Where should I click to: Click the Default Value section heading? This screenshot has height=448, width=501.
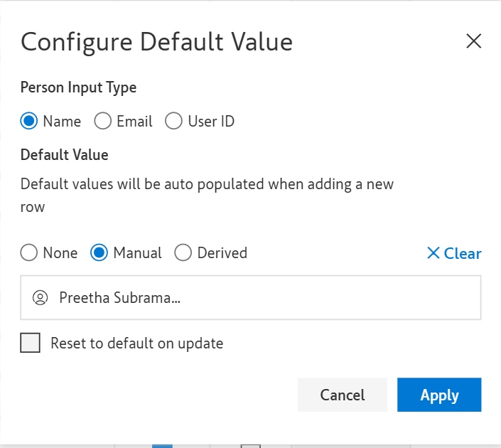point(64,154)
